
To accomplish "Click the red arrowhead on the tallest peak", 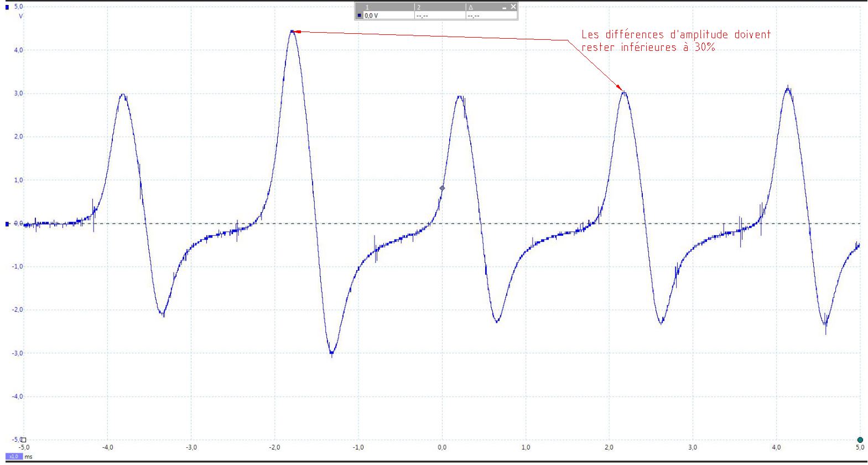I will pos(297,32).
